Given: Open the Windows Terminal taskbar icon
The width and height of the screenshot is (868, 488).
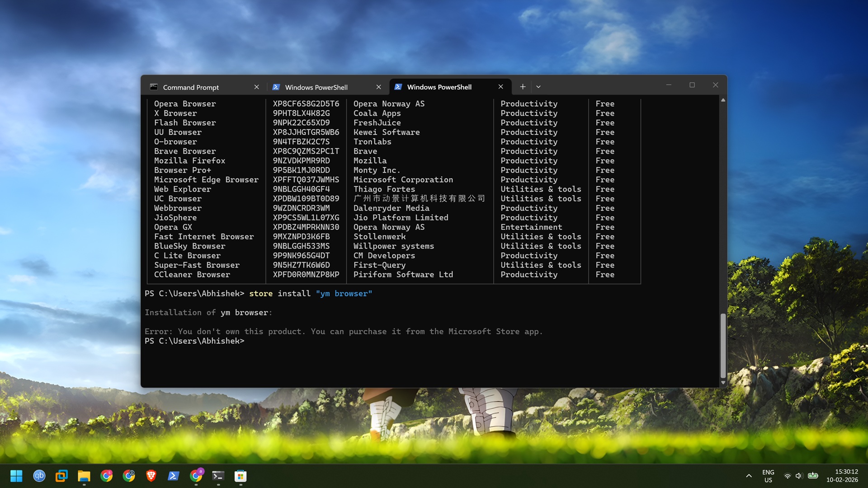Looking at the screenshot, I should coord(218,476).
